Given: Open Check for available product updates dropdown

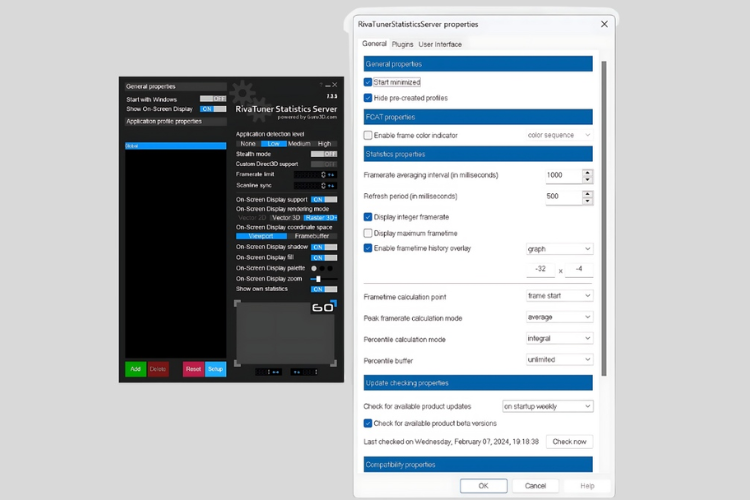Looking at the screenshot, I should [x=548, y=406].
